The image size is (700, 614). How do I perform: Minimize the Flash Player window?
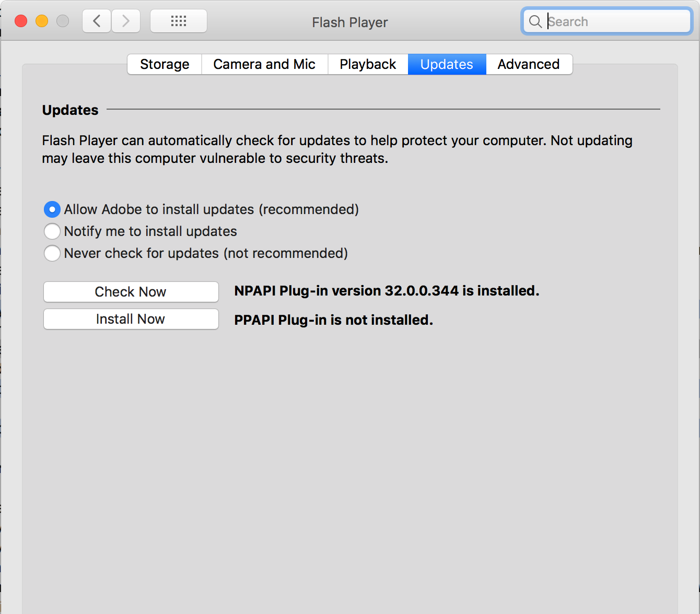pyautogui.click(x=42, y=21)
